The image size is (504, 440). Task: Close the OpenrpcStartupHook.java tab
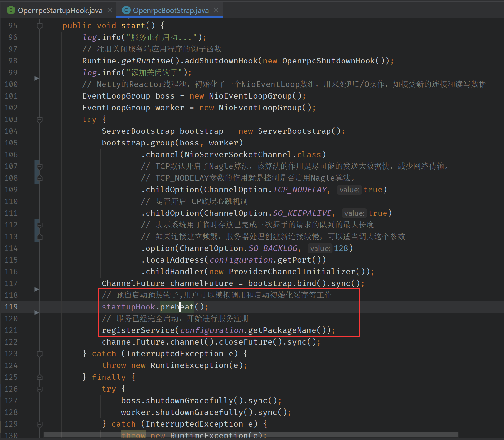click(x=110, y=10)
